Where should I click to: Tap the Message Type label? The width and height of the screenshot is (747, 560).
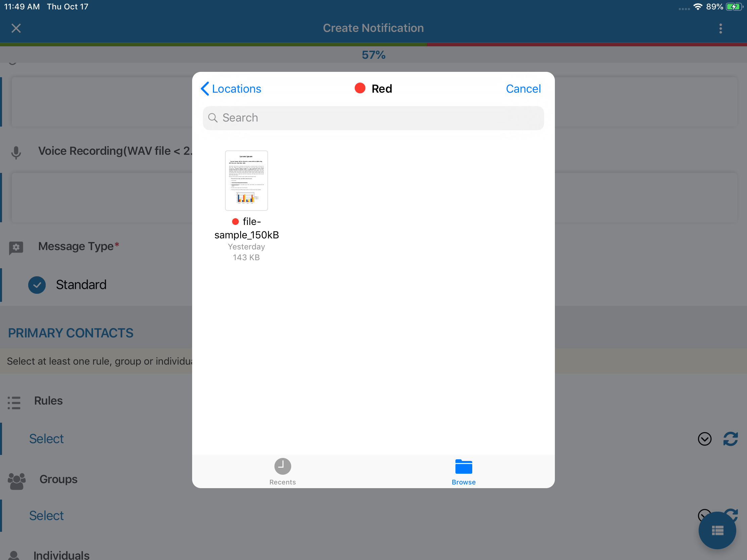coord(78,246)
